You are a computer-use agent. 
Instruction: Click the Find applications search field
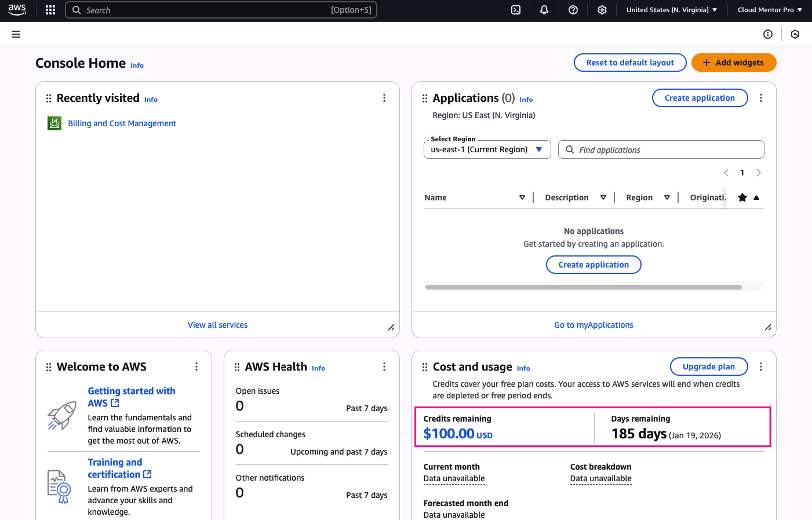tap(661, 149)
